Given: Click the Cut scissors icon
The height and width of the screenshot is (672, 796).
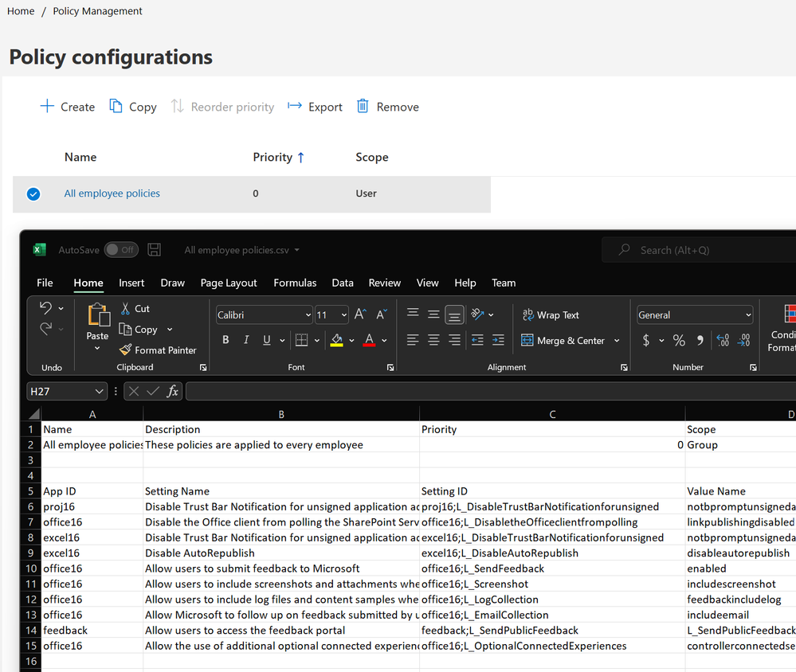Looking at the screenshot, I should click(125, 308).
